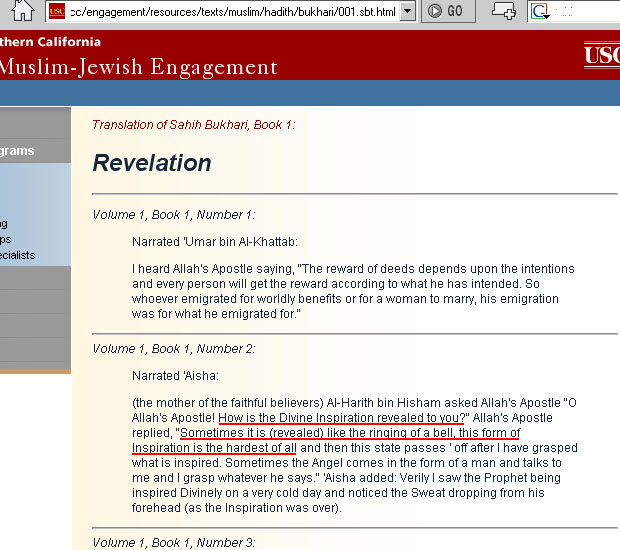The width and height of the screenshot is (620, 550).
Task: Click the Google search input box
Action: click(x=586, y=11)
